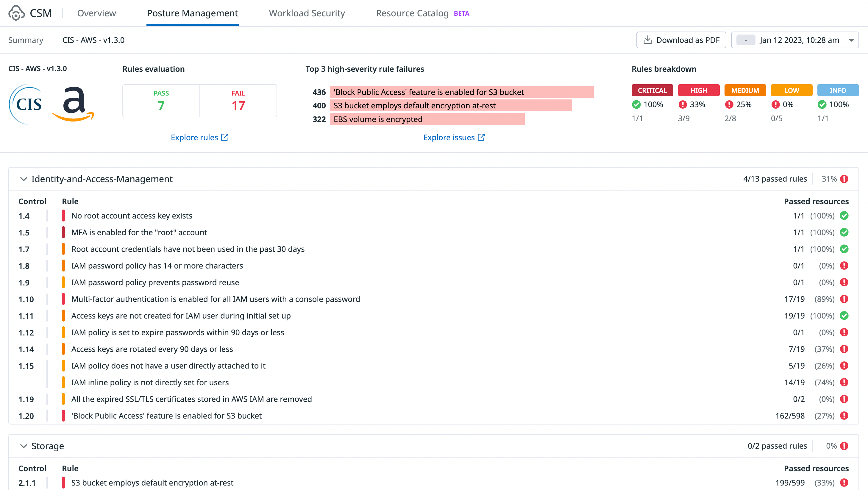Select the CRITICAL severity badge
Viewport: 868px width, 490px height.
[652, 90]
